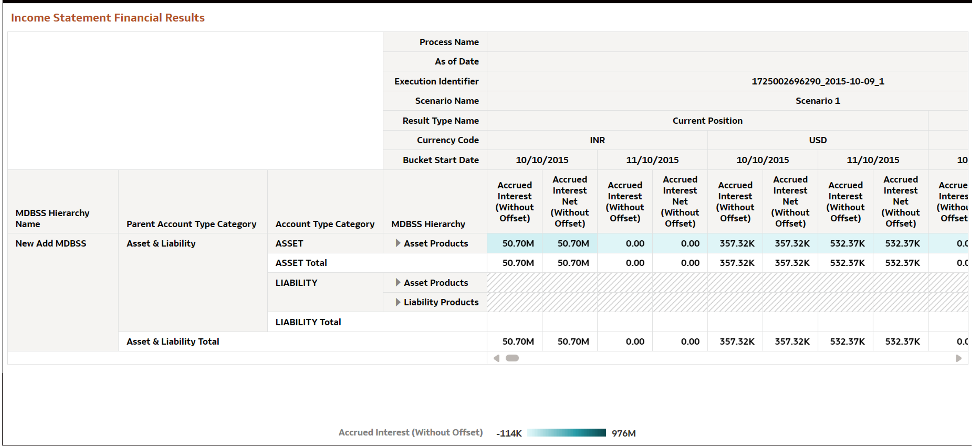Image resolution: width=980 pixels, height=446 pixels.
Task: Click the Scenario Name row label
Action: point(447,101)
